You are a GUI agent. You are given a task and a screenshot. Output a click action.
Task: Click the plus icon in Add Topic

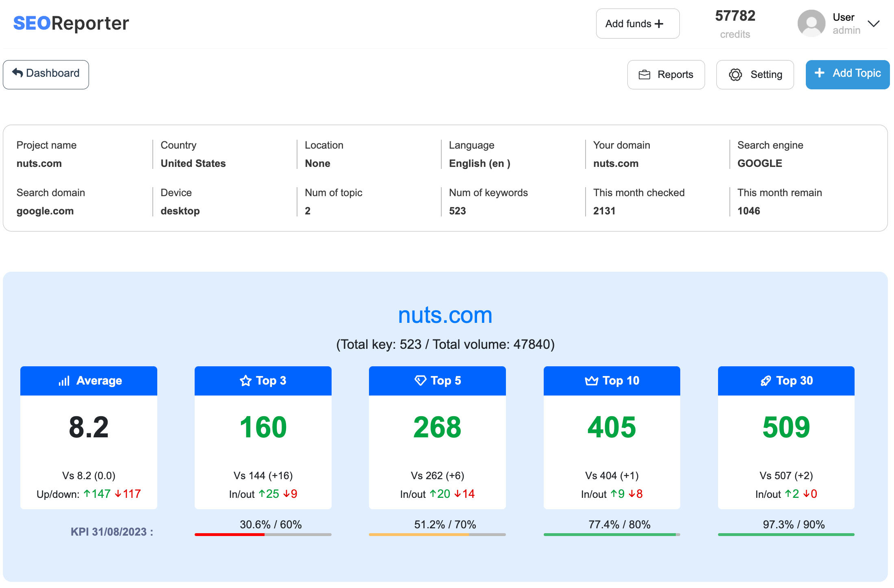click(x=820, y=73)
